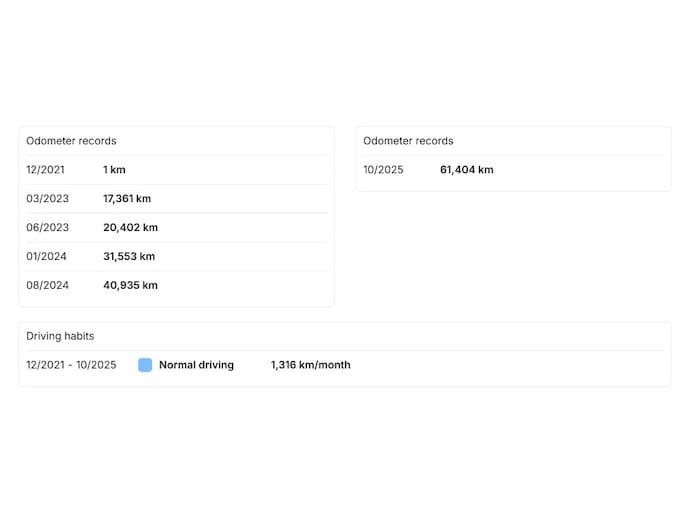
Task: Select the 03/2023 record date
Action: coord(47,199)
